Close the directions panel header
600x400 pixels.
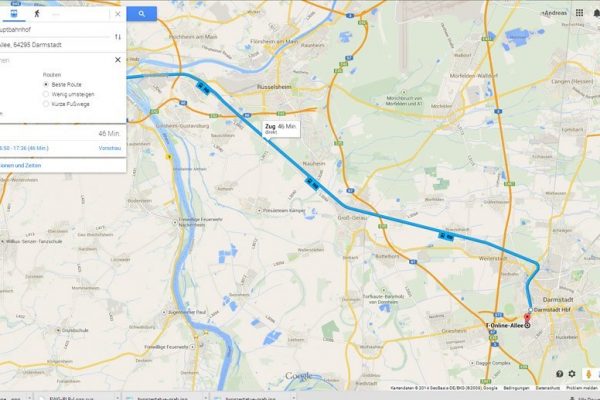coord(118,14)
